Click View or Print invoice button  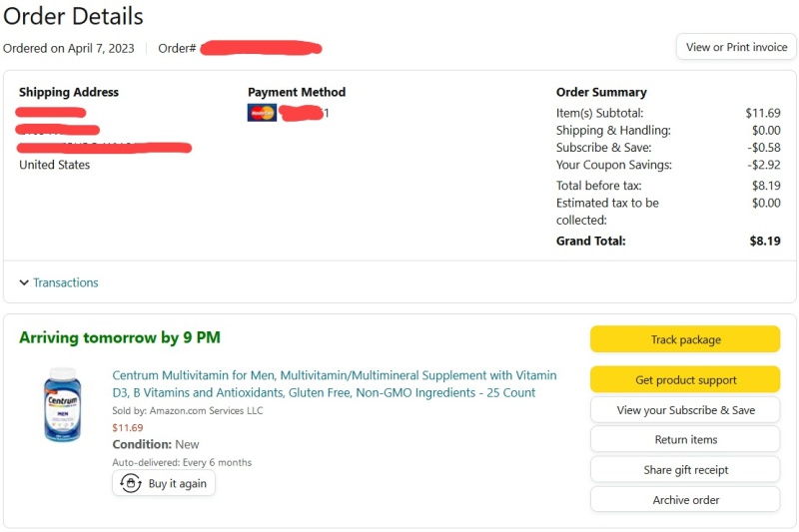tap(736, 47)
